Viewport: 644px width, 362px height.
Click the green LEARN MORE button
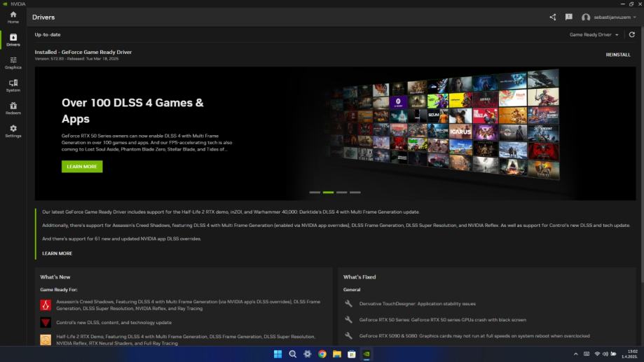point(82,167)
